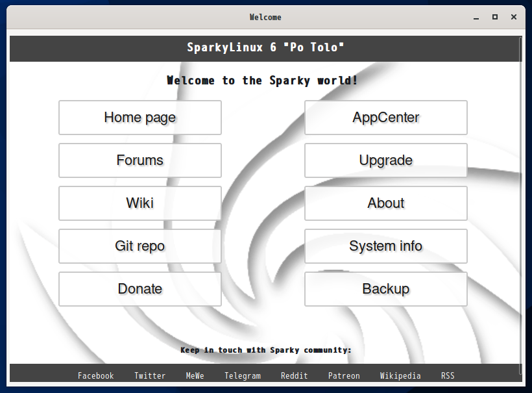The width and height of the screenshot is (532, 393).
Task: Follow the Facebook link
Action: (x=95, y=375)
